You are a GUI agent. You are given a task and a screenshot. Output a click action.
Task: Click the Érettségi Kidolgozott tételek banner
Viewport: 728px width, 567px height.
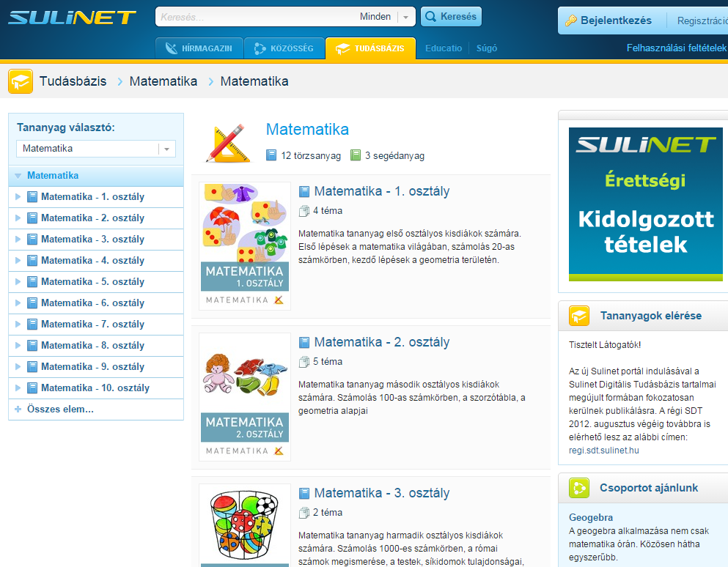click(646, 204)
